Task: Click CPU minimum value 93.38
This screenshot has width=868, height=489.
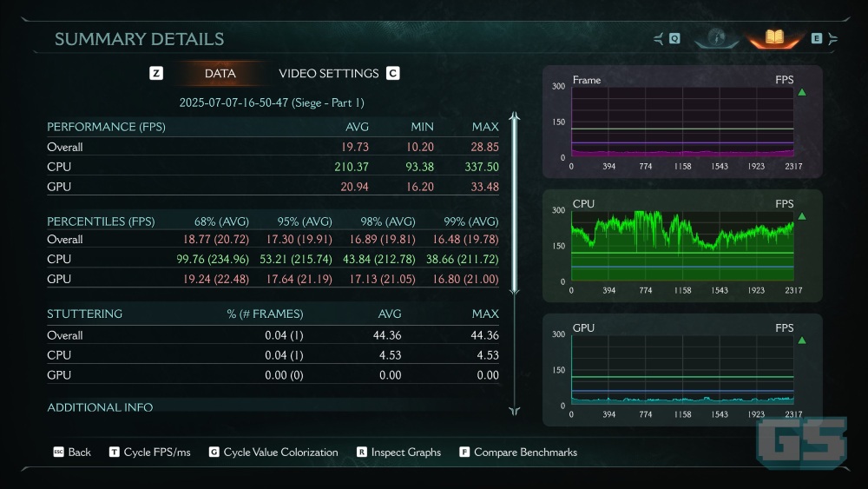Action: [420, 167]
